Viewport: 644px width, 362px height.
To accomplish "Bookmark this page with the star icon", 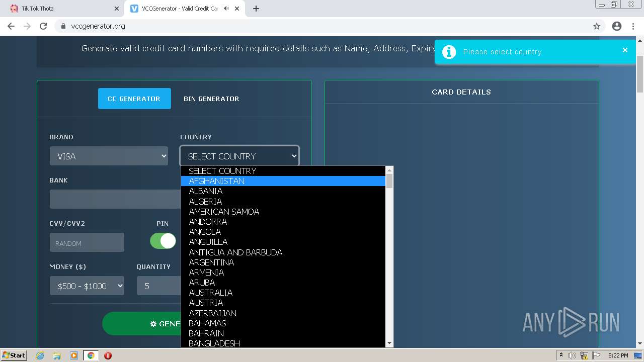I will coord(597,26).
